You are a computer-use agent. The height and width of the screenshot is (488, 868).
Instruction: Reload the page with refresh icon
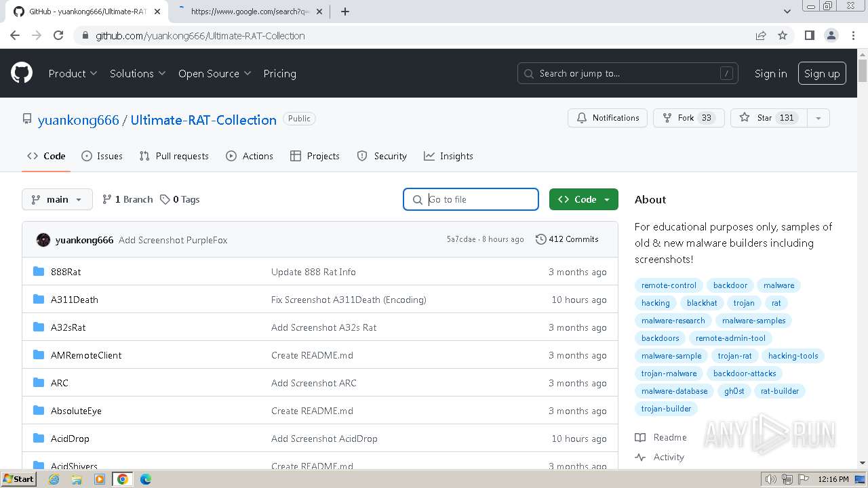[x=58, y=35]
